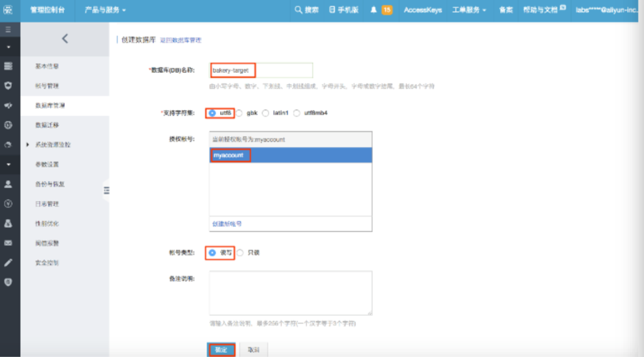Open the shield icon in dark sidebar
This screenshot has height=357, width=644.
pyautogui.click(x=9, y=85)
